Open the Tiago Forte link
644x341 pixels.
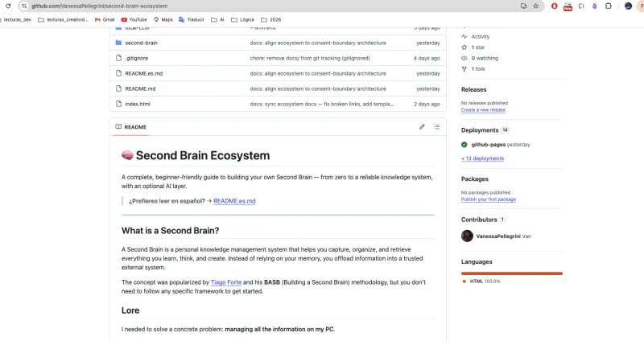pyautogui.click(x=226, y=282)
